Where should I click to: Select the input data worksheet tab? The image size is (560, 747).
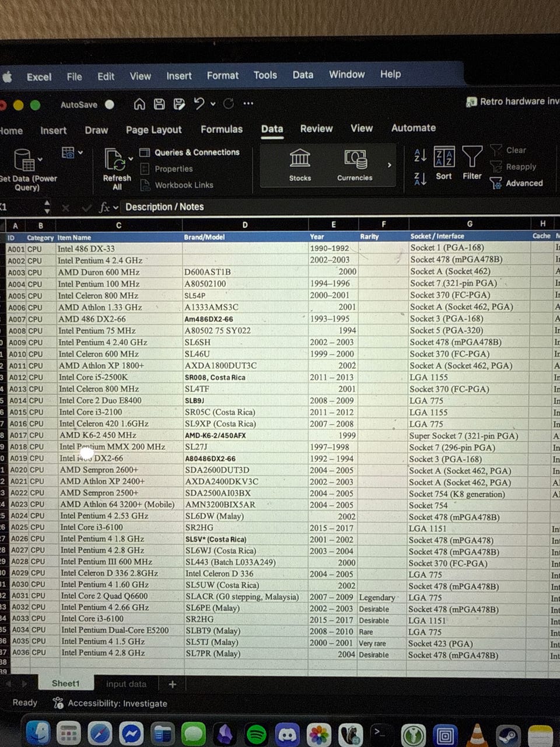126,684
